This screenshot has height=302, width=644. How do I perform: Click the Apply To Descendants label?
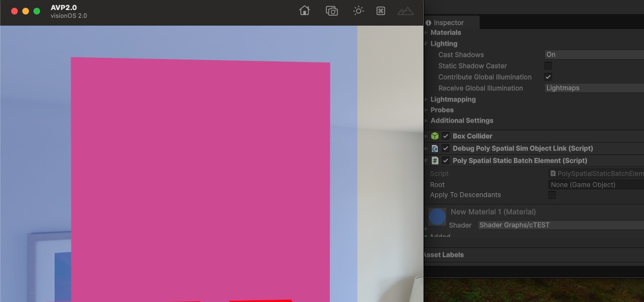(465, 195)
